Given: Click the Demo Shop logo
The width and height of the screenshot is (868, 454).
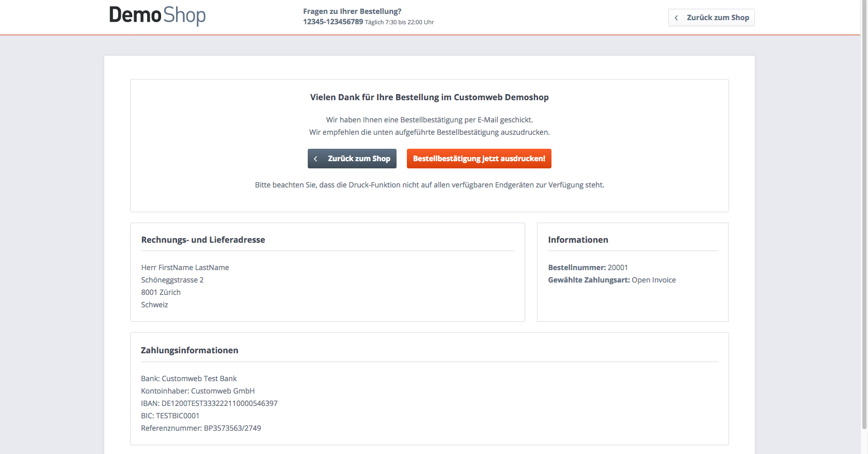Looking at the screenshot, I should [x=157, y=15].
